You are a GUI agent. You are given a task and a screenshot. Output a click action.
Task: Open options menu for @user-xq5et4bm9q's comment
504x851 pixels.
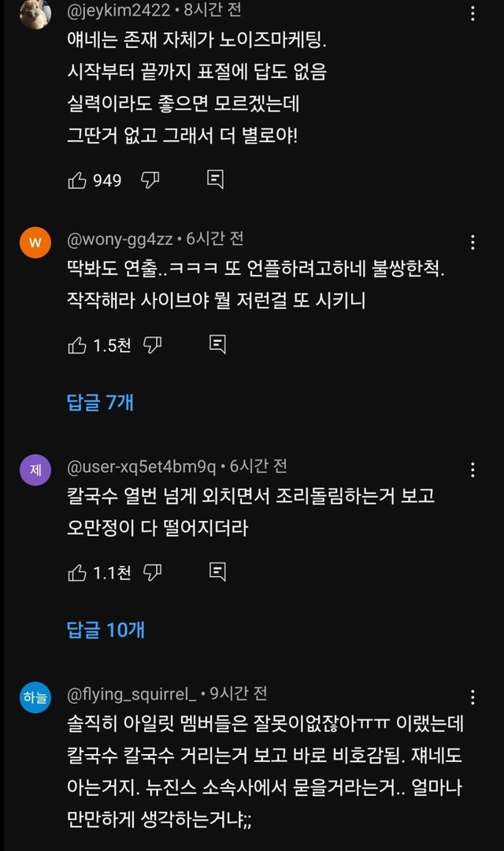coord(472,470)
